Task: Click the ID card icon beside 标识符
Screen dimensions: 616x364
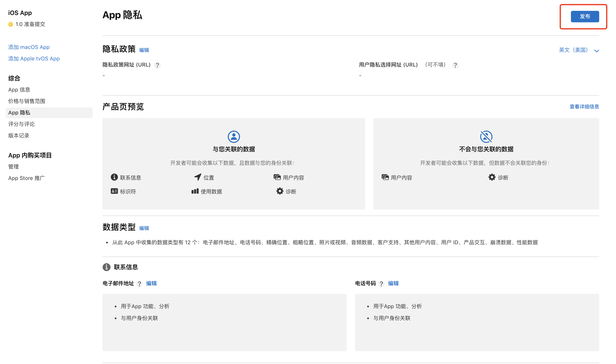Action: 114,191
